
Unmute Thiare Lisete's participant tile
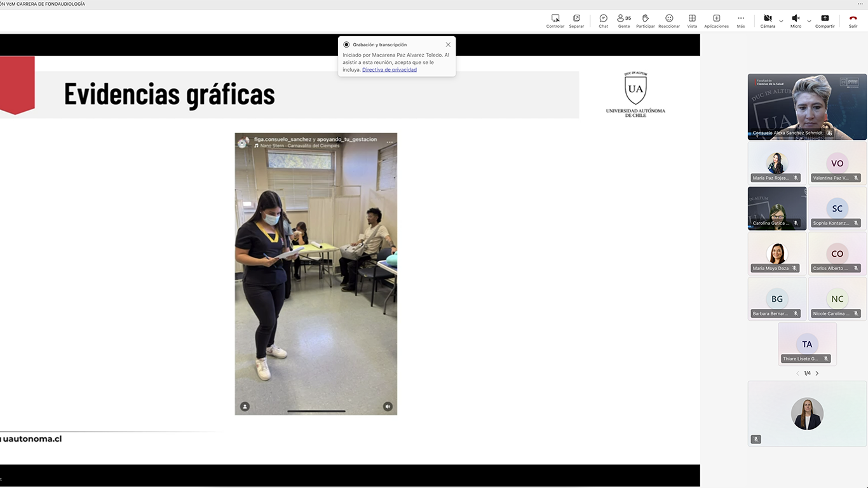(825, 358)
